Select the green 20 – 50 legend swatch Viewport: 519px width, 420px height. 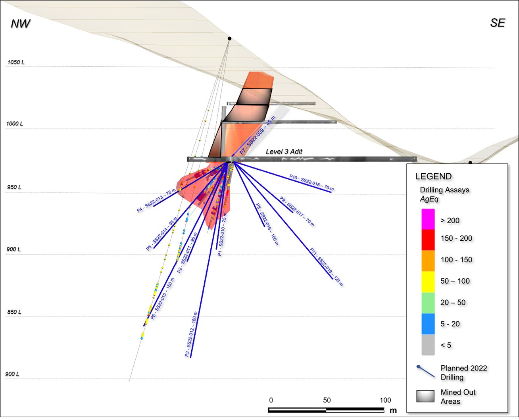pos(428,303)
